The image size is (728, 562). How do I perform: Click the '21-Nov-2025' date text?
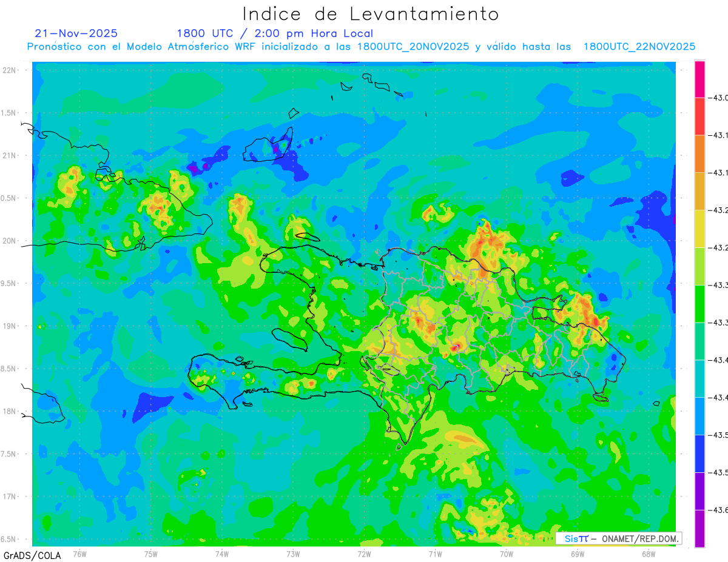[x=76, y=33]
